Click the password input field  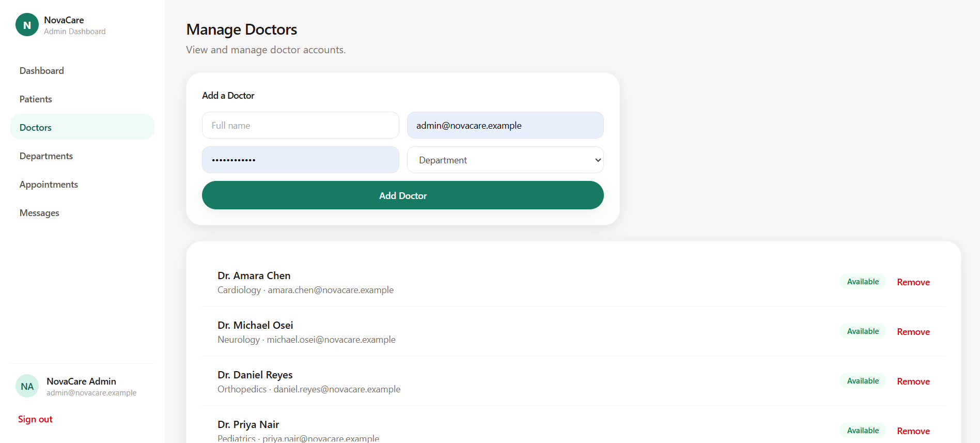301,160
